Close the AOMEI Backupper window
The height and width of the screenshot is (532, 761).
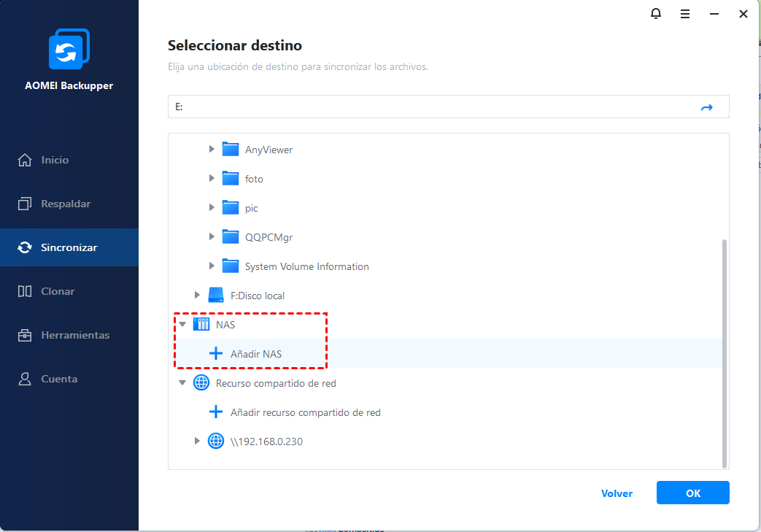743,14
